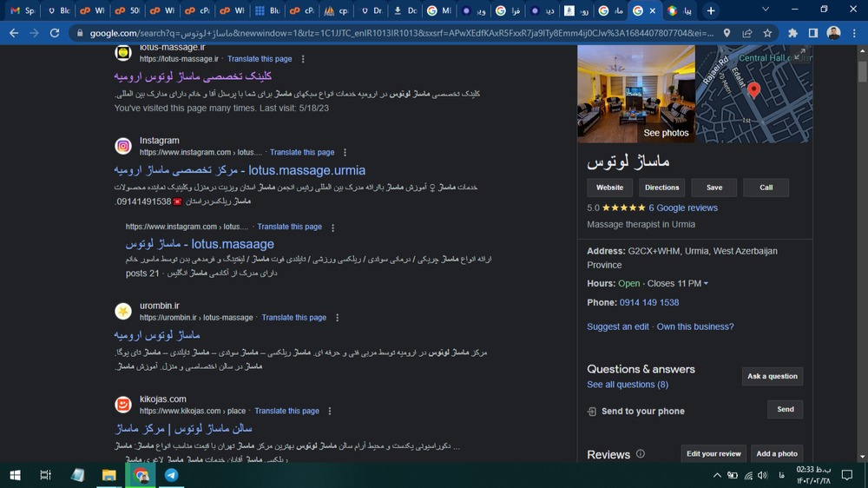Click the Website button

[609, 188]
